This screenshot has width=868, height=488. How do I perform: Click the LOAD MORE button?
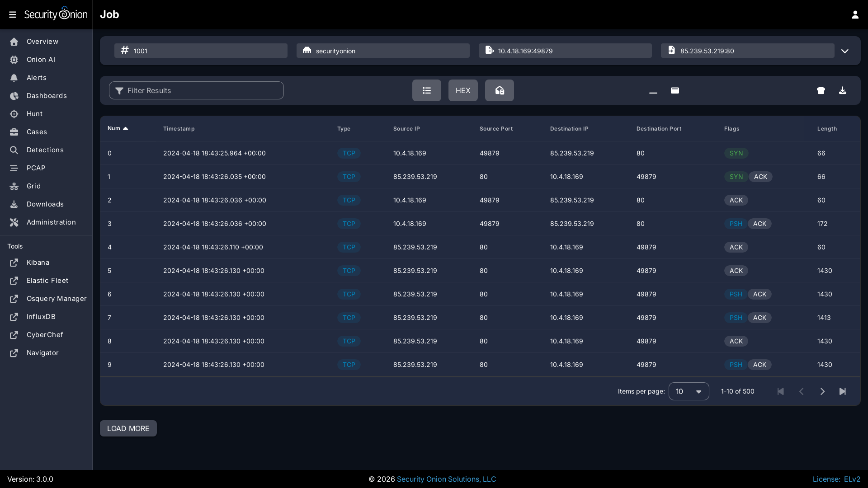tap(128, 428)
